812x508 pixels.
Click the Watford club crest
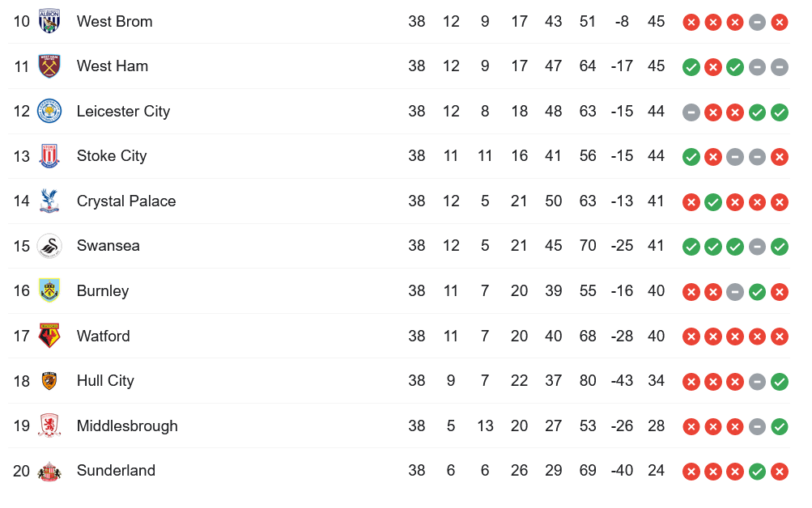(x=49, y=336)
